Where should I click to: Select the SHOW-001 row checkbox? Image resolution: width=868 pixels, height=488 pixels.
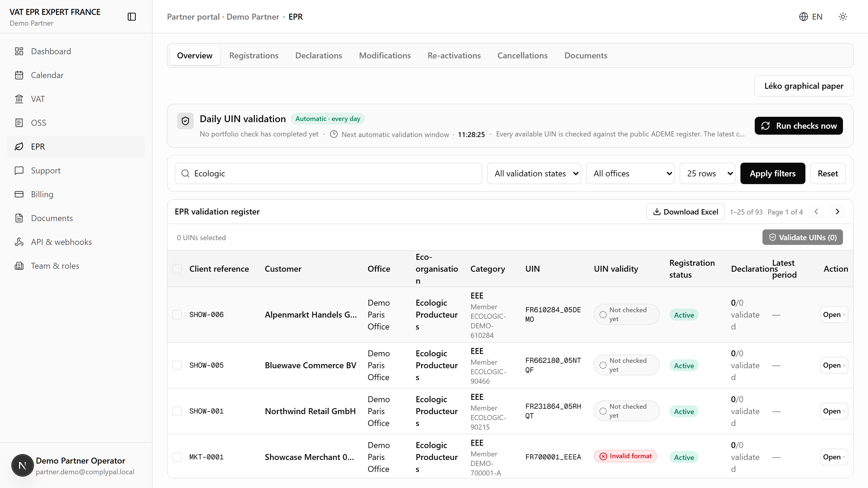(177, 411)
